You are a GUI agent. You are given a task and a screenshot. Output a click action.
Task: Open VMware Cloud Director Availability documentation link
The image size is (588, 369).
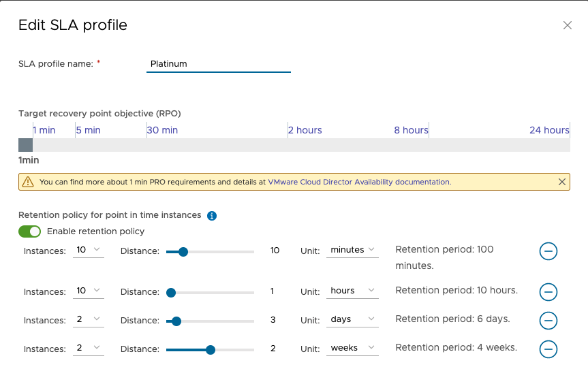(359, 182)
